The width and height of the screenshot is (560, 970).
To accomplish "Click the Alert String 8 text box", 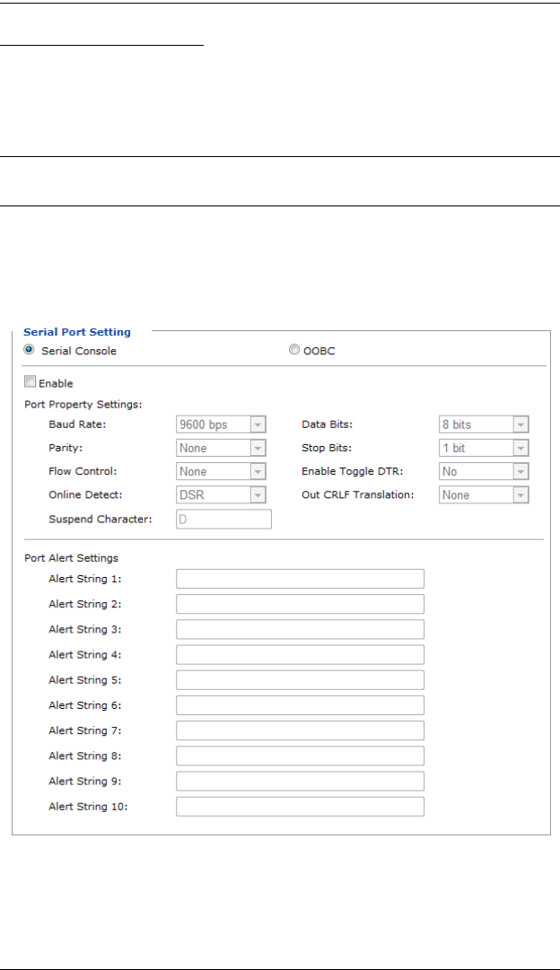I will click(300, 756).
